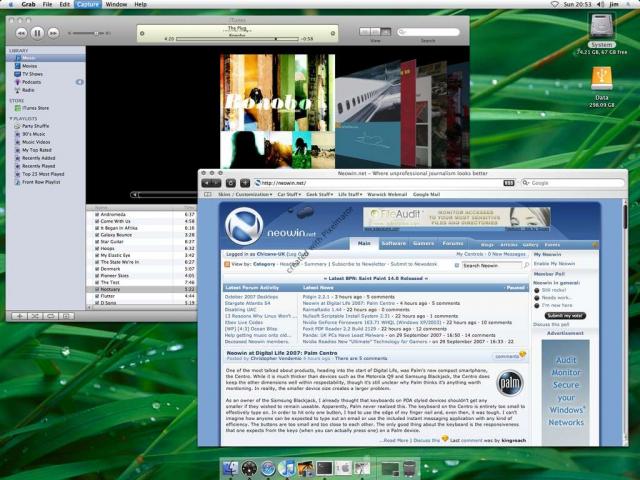Click the Safari address bar
The height and width of the screenshot is (480, 640).
tap(384, 183)
